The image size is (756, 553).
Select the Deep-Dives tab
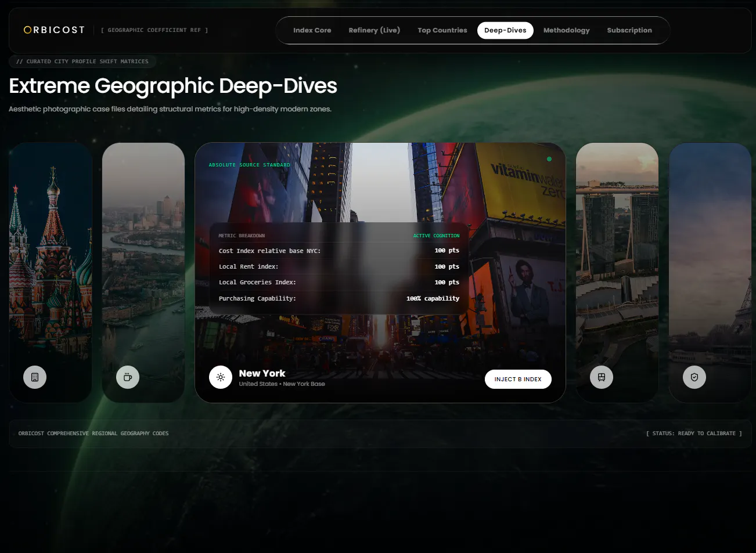505,30
